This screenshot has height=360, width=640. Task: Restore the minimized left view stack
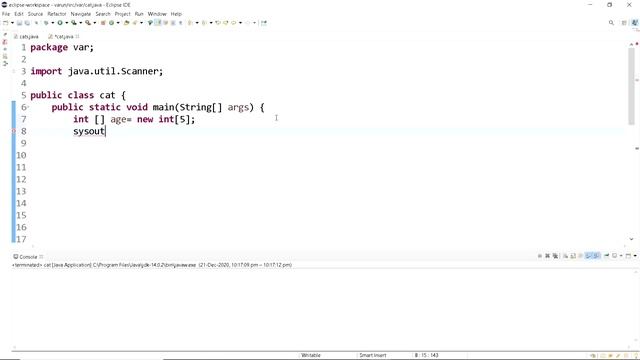[x=5, y=35]
